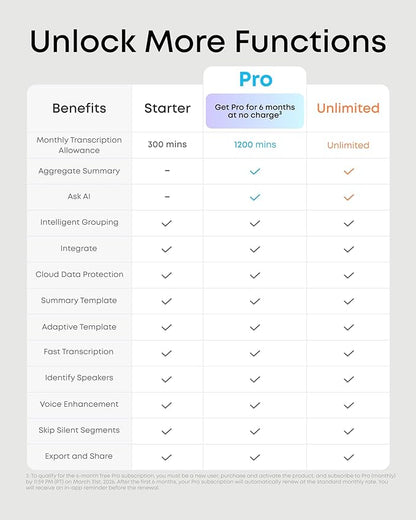Click the Starter dash for Ask AI
The image size is (416, 520).
pyautogui.click(x=167, y=197)
